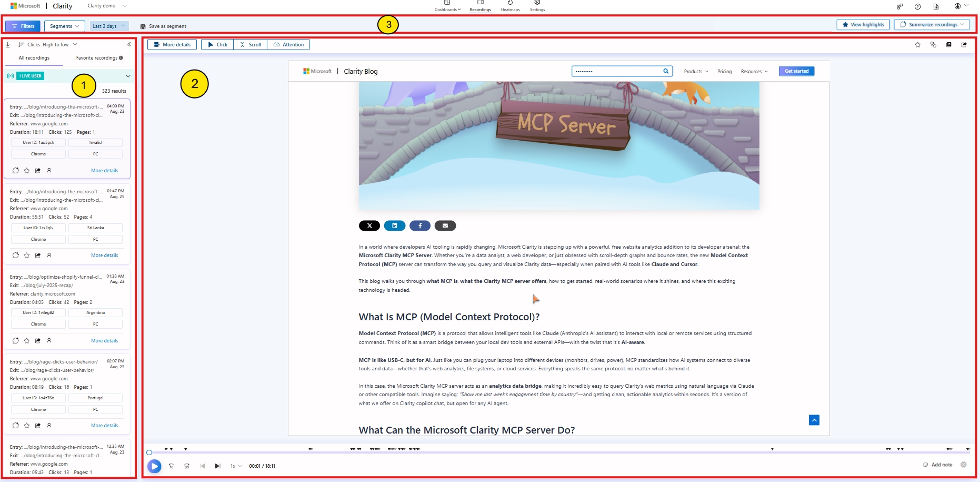The width and height of the screenshot is (980, 482).
Task: Open the player settings gear
Action: click(x=964, y=465)
